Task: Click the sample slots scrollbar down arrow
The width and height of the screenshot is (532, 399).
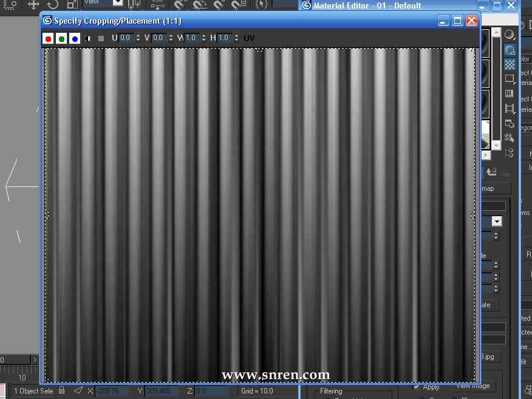Action: tap(496, 146)
